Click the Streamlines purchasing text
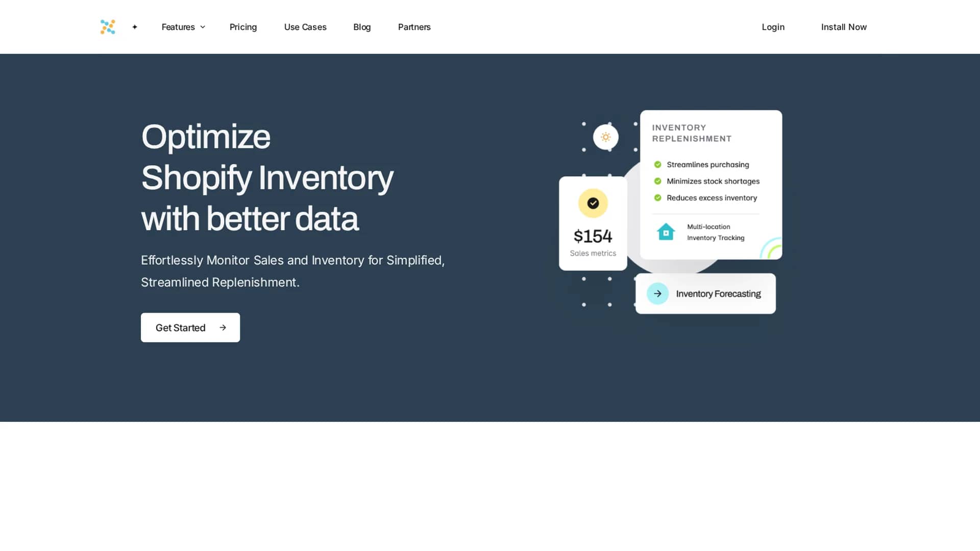980x551 pixels. (708, 164)
